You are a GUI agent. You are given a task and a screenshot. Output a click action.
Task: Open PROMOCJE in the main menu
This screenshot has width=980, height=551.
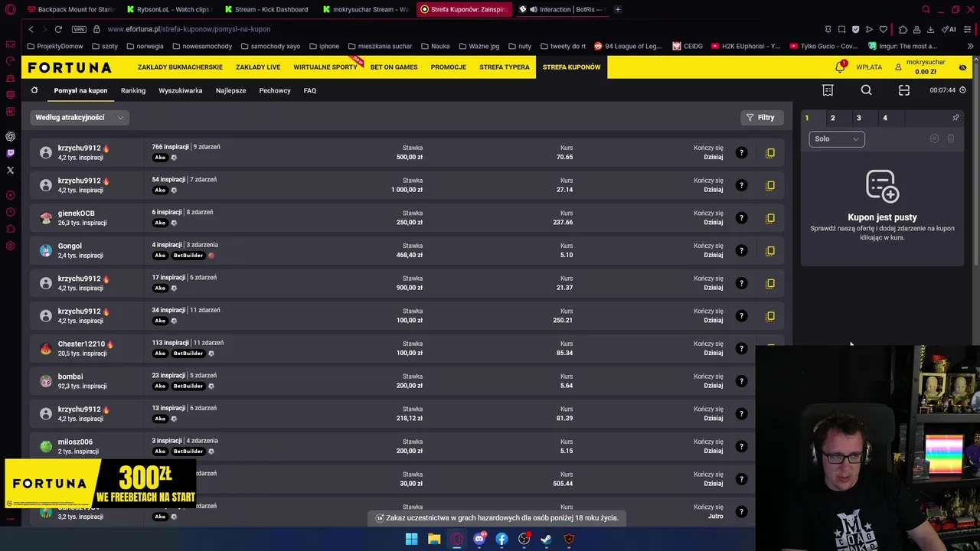(x=449, y=67)
